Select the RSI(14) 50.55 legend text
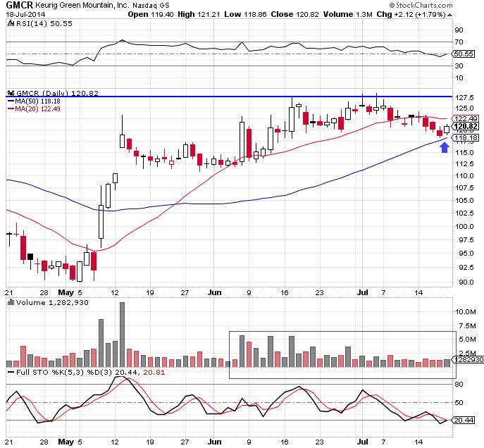 44,24
